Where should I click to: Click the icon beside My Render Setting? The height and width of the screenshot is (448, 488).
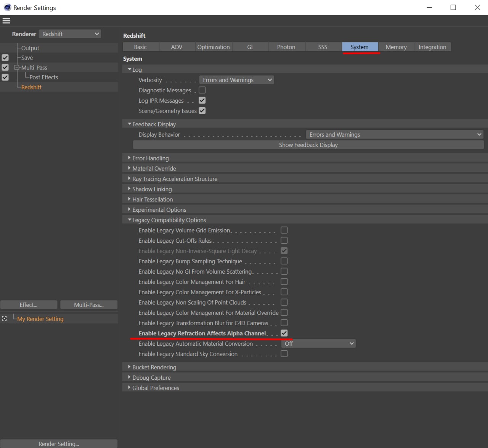tap(5, 318)
